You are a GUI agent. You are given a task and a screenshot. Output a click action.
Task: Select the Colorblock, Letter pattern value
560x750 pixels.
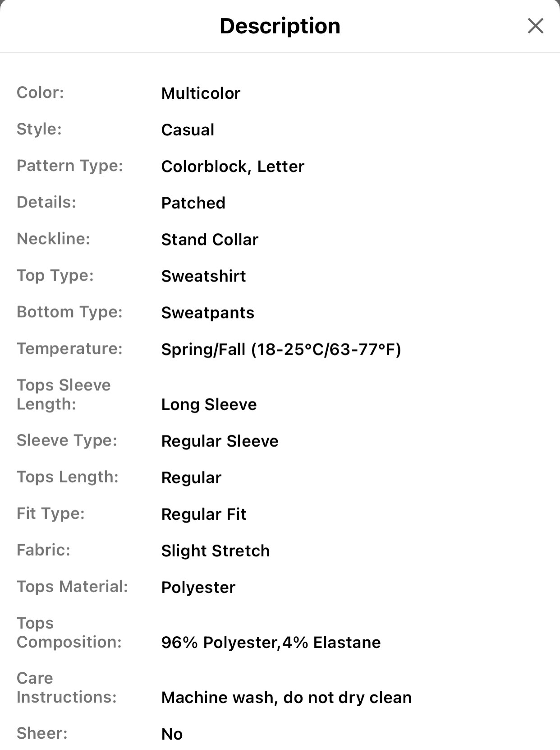pos(233,167)
